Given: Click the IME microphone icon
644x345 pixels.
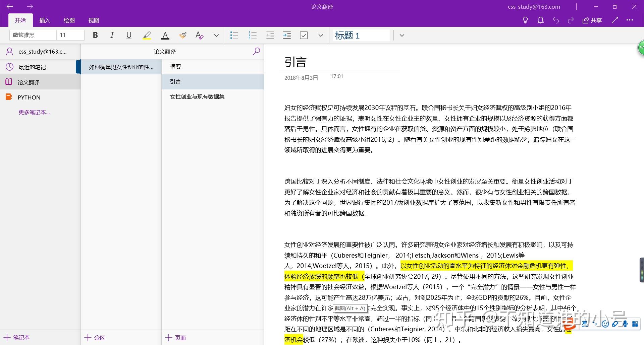Looking at the screenshot, I should coord(625,324).
